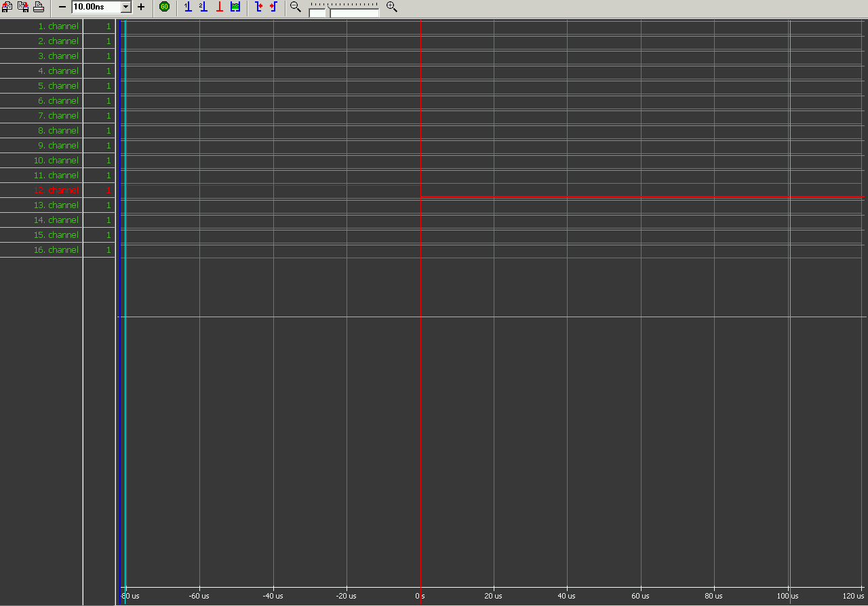Select the red trigger position tool
Viewport: 868px width, 606px height.
218,7
